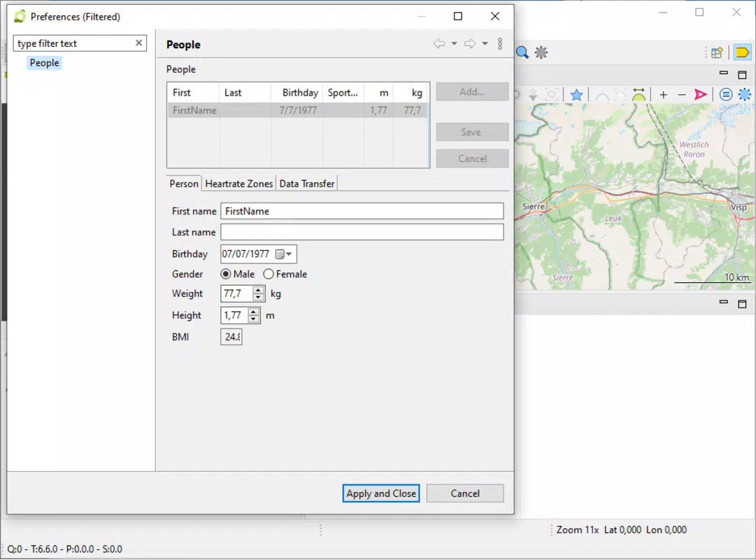Click the dimmed arc icon on map toolbar
Screen dimensions: 756x559
pos(601,95)
